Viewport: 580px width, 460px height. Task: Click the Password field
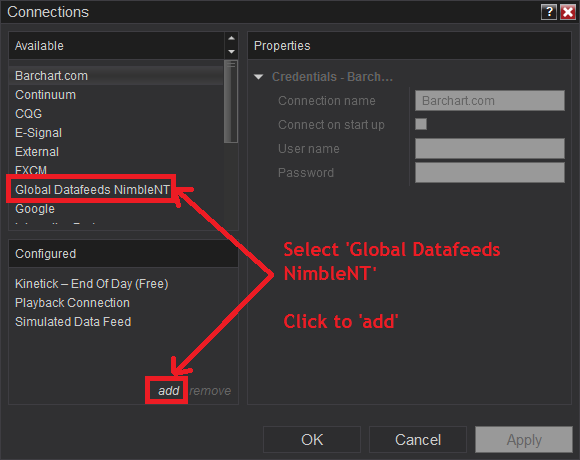tap(490, 173)
